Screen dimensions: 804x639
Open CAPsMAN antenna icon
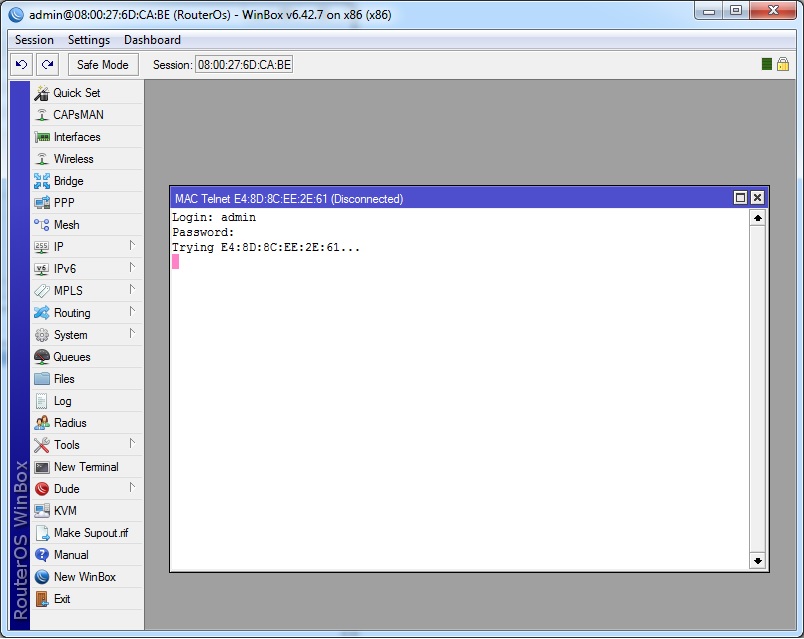[42, 115]
